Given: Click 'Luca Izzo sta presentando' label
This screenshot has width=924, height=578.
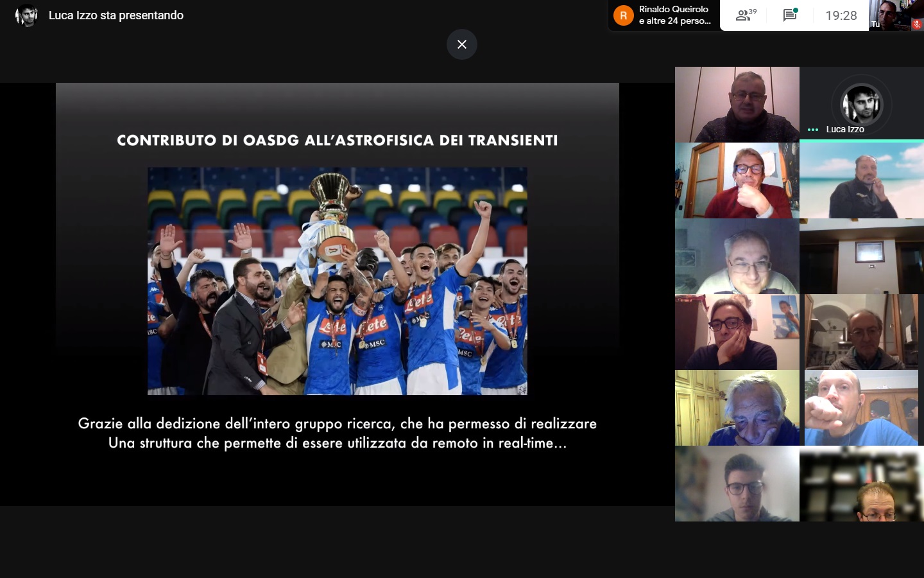Looking at the screenshot, I should point(116,15).
